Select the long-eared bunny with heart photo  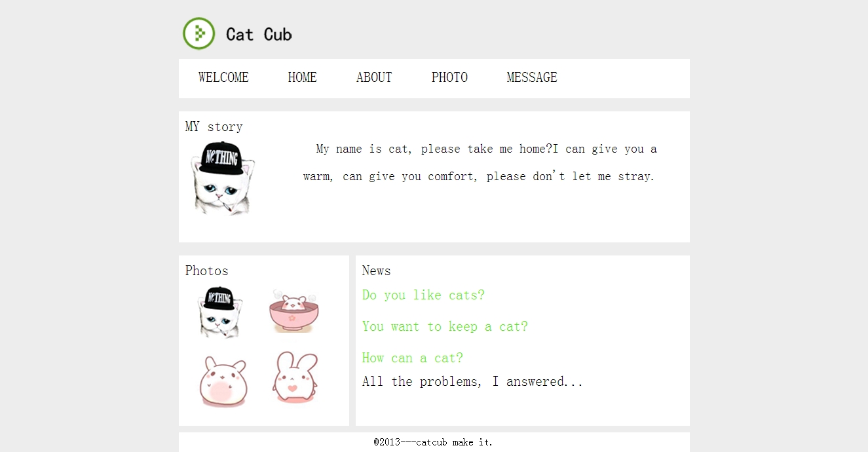click(295, 377)
